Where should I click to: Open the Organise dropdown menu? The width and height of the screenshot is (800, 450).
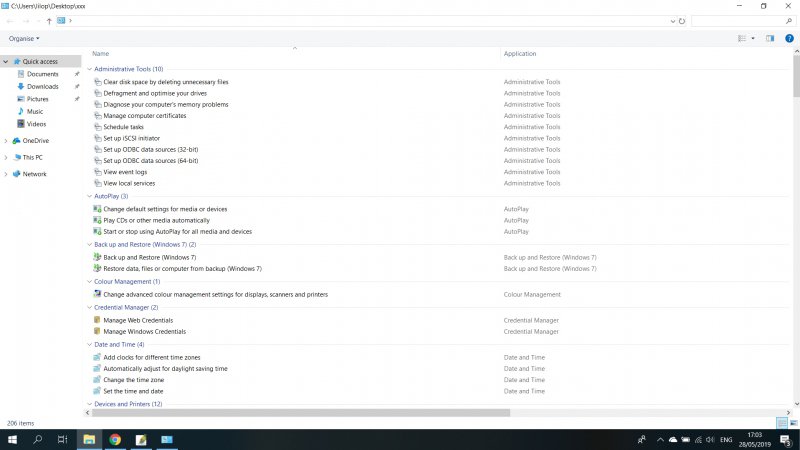tap(24, 38)
